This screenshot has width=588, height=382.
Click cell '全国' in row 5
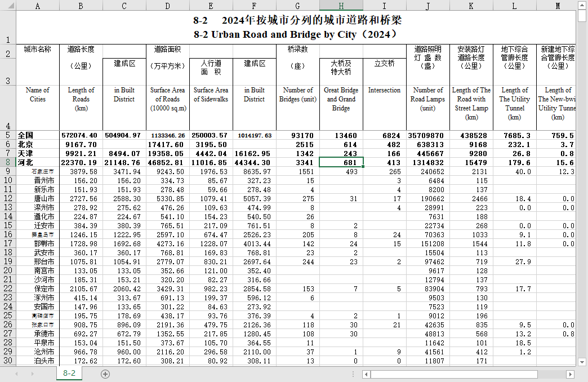click(38, 135)
